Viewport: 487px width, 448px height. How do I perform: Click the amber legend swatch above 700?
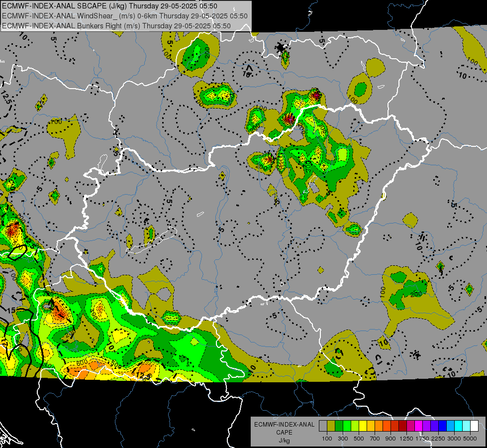(x=371, y=426)
